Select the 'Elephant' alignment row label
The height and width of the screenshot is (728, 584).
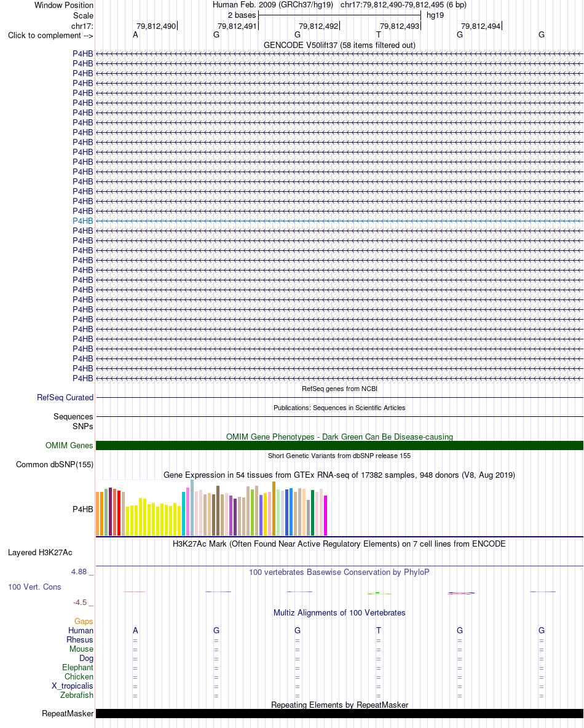point(77,668)
